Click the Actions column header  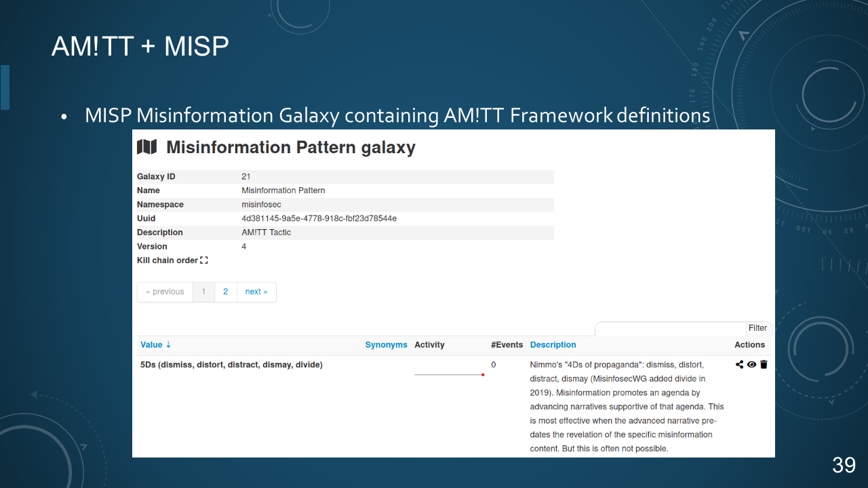[x=750, y=345]
